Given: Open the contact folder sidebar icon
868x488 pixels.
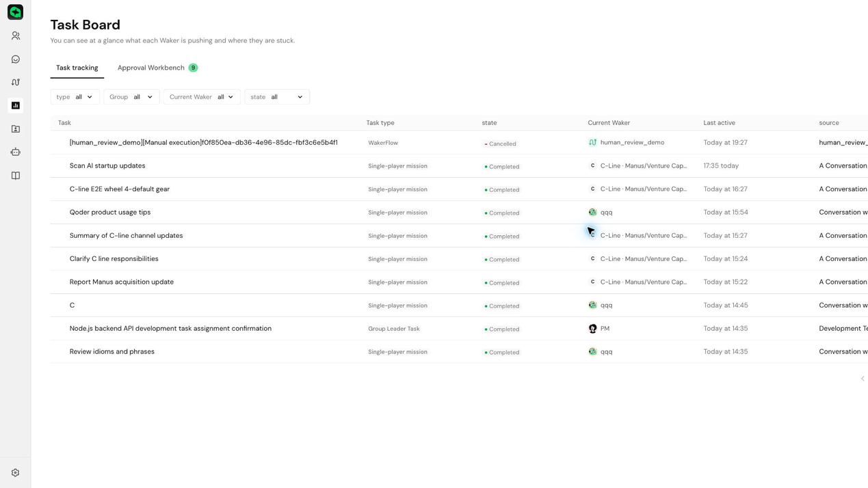Looking at the screenshot, I should click(15, 128).
